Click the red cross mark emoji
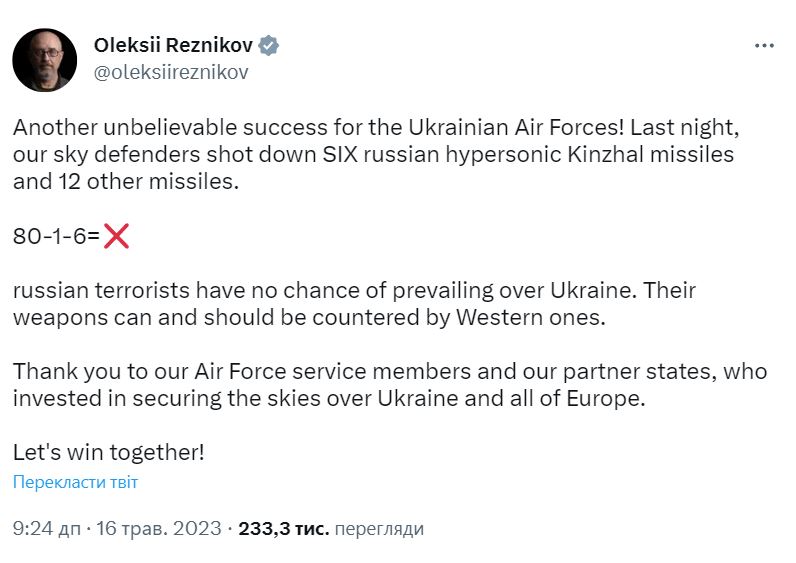The image size is (796, 563). pyautogui.click(x=116, y=236)
